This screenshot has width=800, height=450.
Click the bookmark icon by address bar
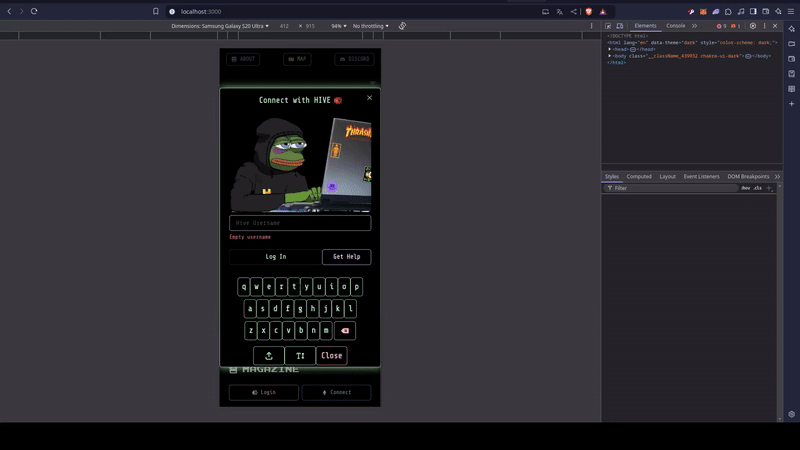[x=156, y=11]
